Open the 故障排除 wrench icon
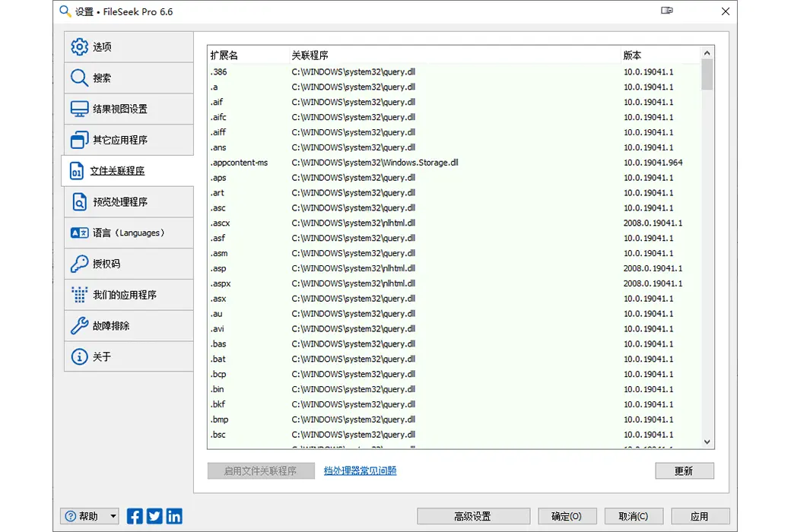 pos(79,326)
